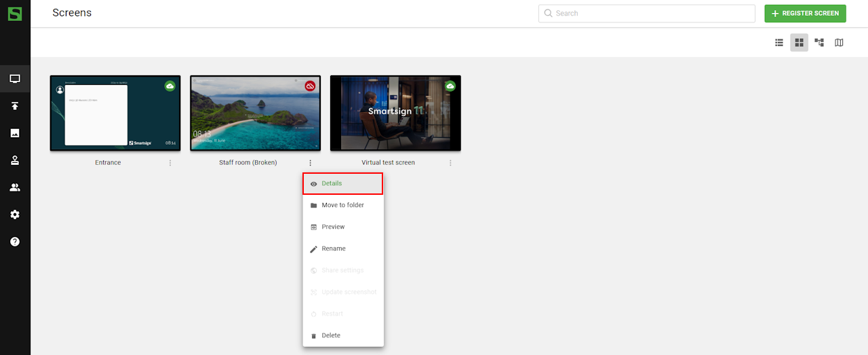Open the media library image icon

tap(15, 133)
